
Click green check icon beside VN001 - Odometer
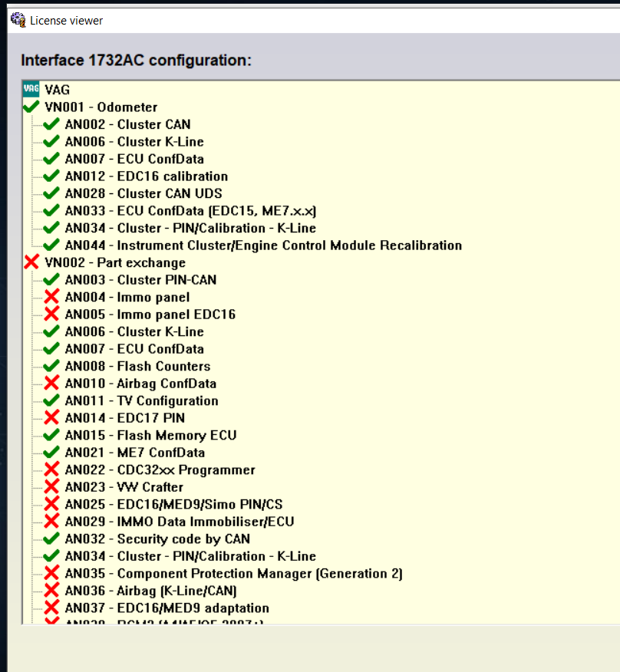31,107
